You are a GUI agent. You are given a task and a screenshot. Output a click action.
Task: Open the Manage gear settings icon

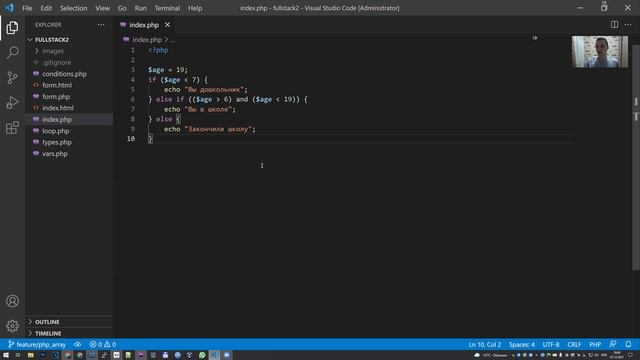(12, 326)
